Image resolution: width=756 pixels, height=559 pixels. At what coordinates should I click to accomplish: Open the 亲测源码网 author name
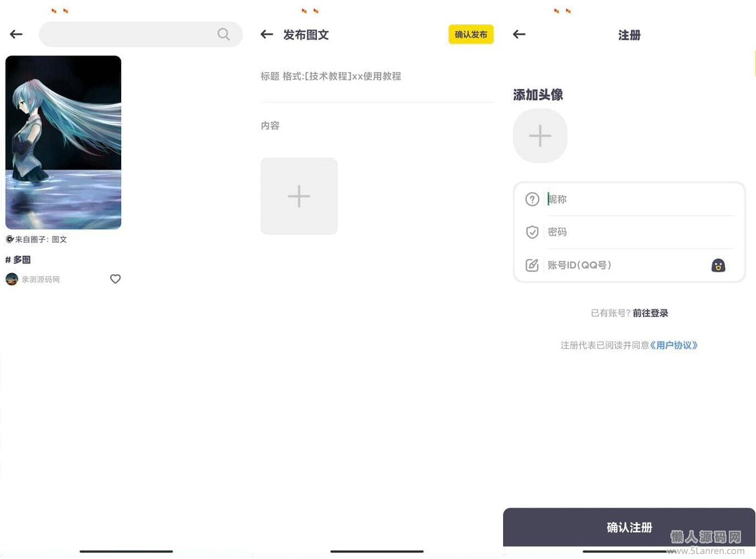click(x=41, y=279)
